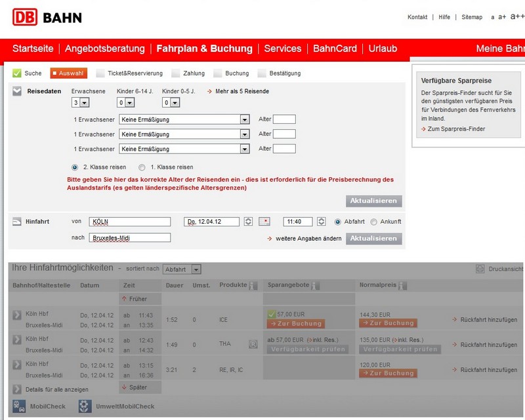Viewport: 525px width, 420px height.
Task: Open the Urlaub menu item
Action: coord(383,49)
